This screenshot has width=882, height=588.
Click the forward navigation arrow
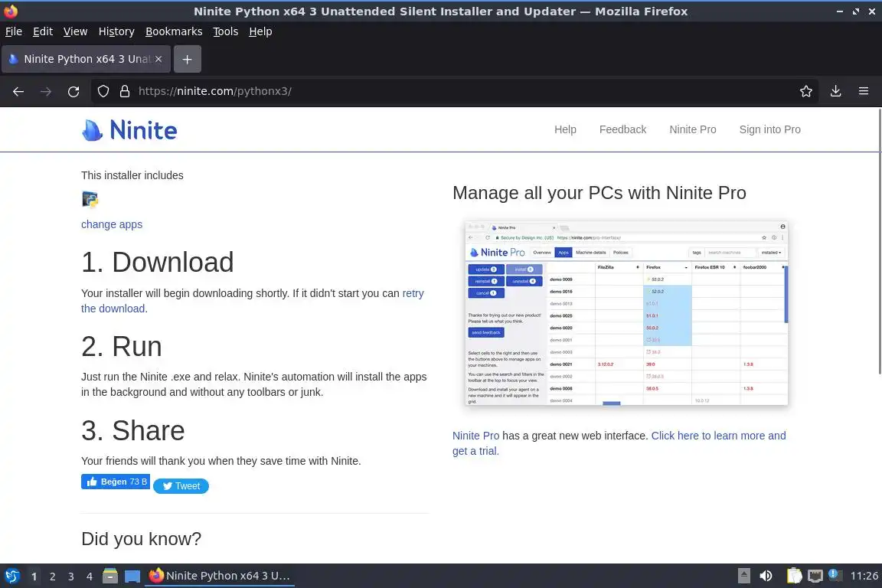tap(46, 91)
